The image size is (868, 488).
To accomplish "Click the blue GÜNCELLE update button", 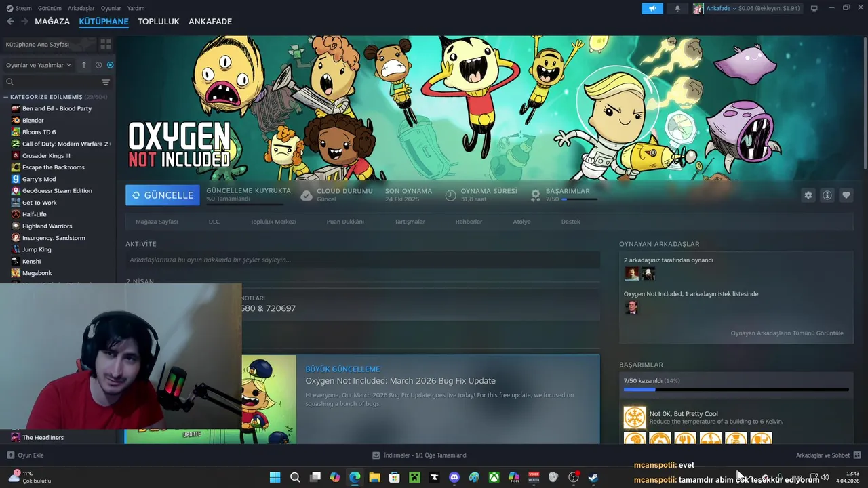I will click(163, 195).
